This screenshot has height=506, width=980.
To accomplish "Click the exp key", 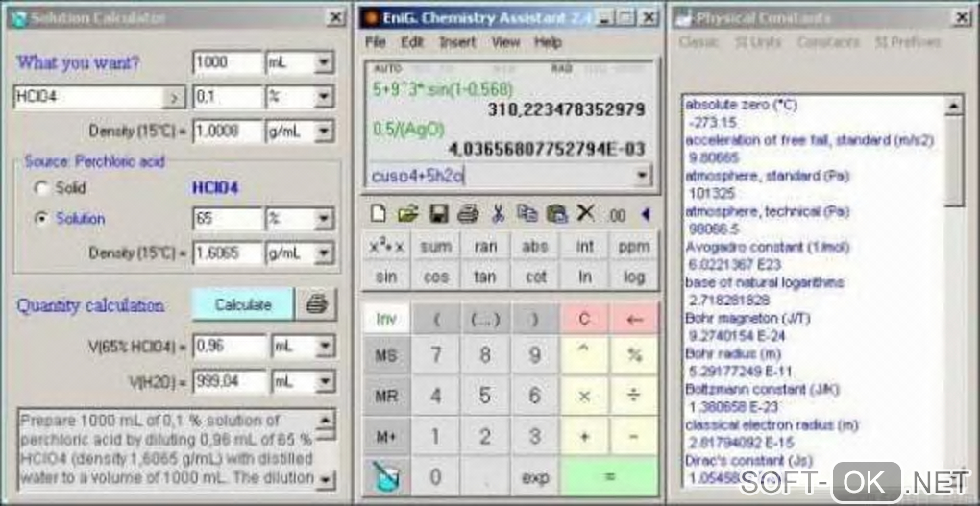I will pyautogui.click(x=535, y=478).
